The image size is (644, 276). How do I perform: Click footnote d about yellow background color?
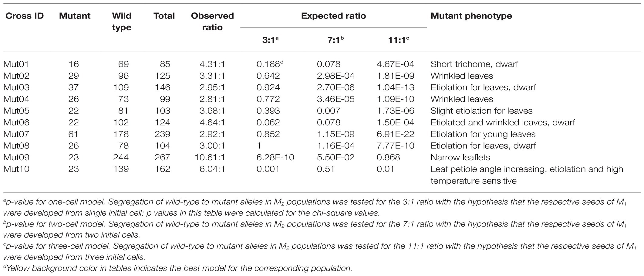point(178,268)
